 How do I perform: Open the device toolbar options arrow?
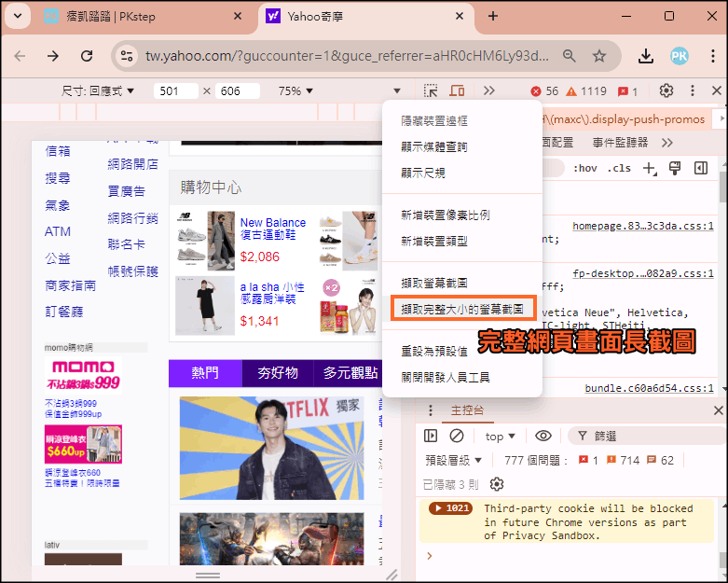coord(396,91)
